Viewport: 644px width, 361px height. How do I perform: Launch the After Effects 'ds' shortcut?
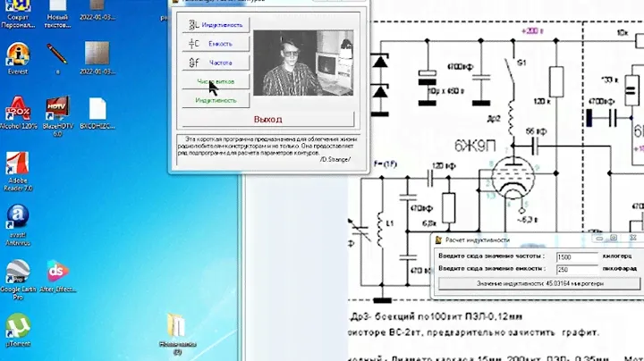[58, 271]
